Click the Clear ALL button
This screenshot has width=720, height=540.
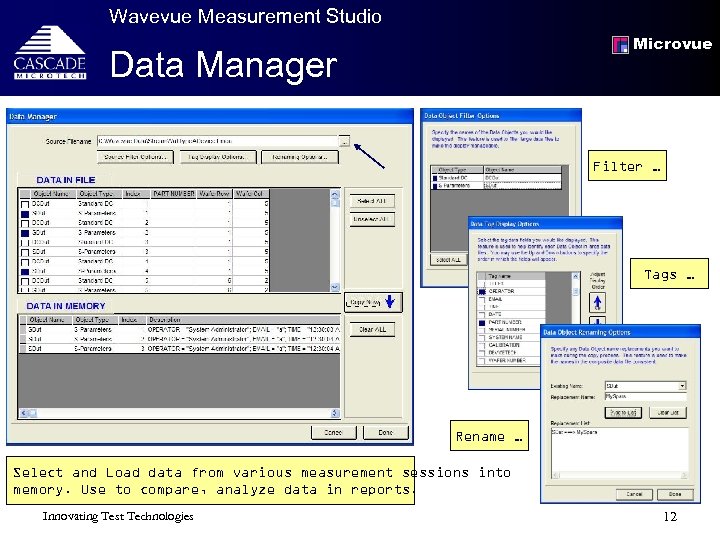coord(372,330)
